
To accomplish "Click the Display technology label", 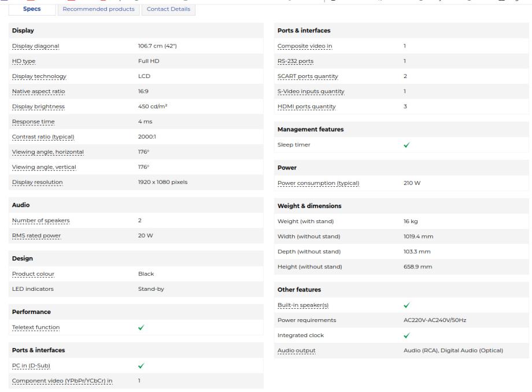I will click(x=39, y=76).
